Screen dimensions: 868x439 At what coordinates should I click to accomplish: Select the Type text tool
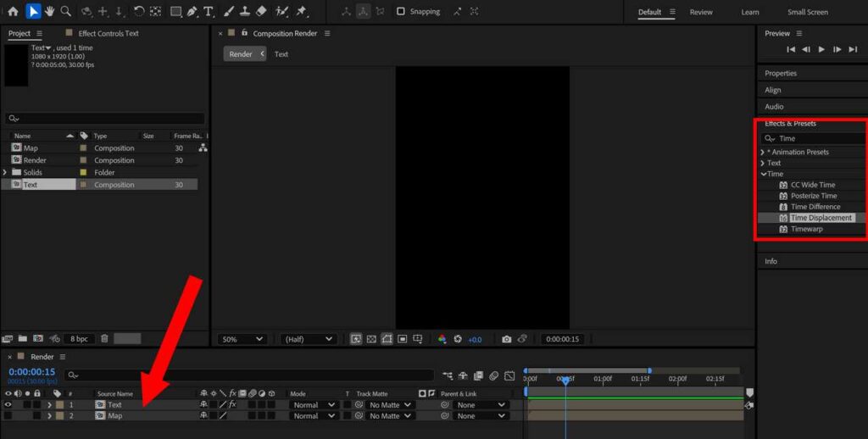pos(209,11)
